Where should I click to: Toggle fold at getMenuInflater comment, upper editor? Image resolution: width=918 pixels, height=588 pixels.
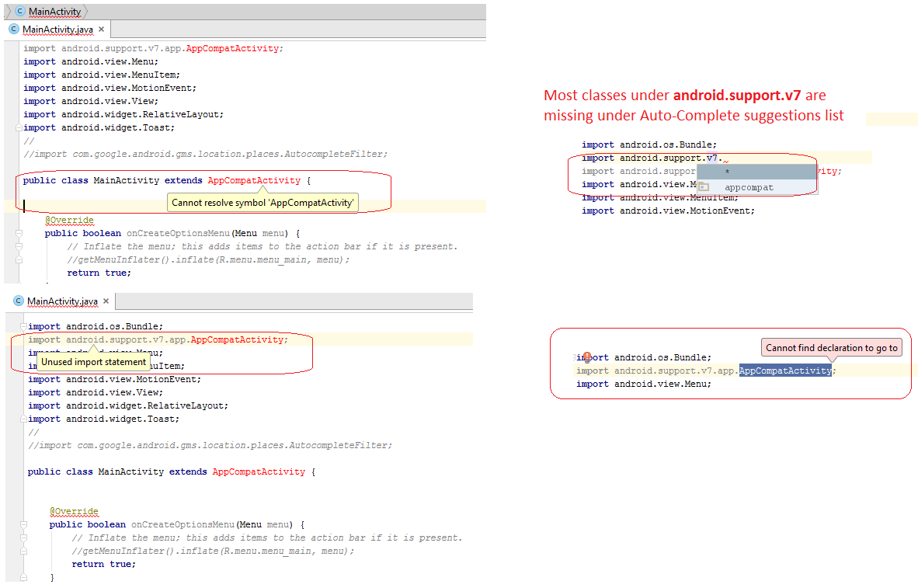[x=19, y=259]
